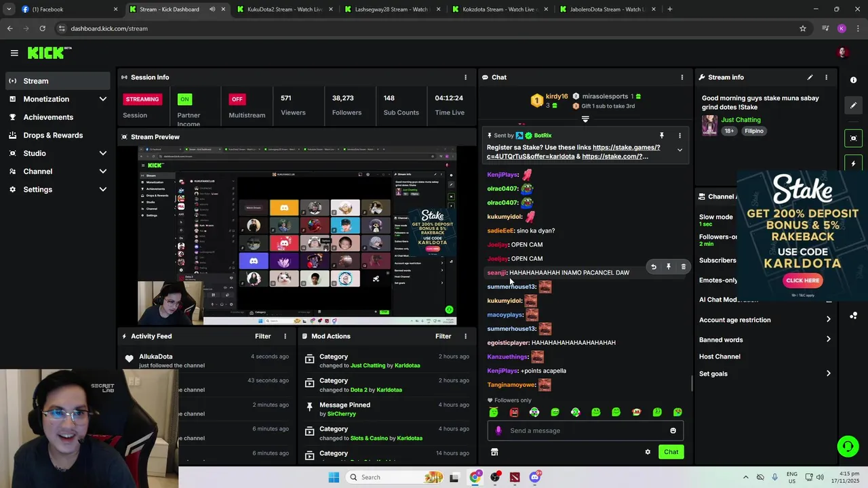Collapse the gift leaderboard in chat
Image resolution: width=868 pixels, height=488 pixels.
click(585, 119)
